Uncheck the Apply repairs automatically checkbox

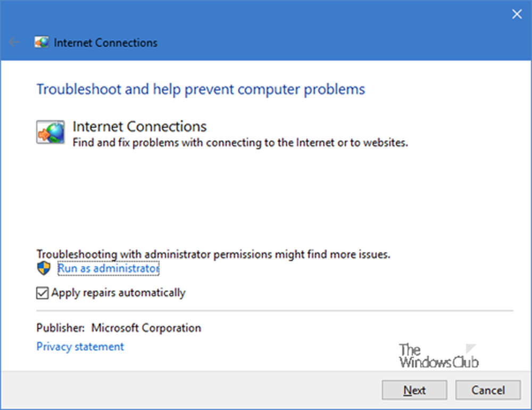[x=42, y=293]
